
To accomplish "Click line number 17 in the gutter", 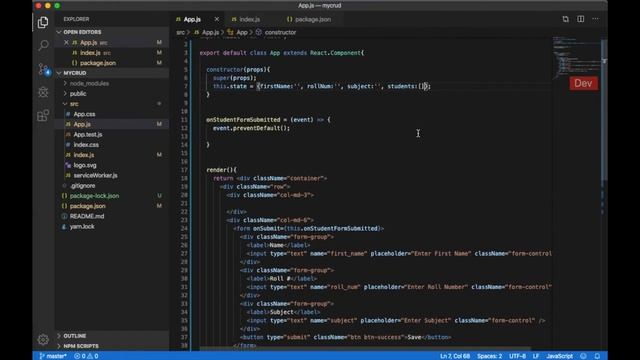I will [184, 170].
